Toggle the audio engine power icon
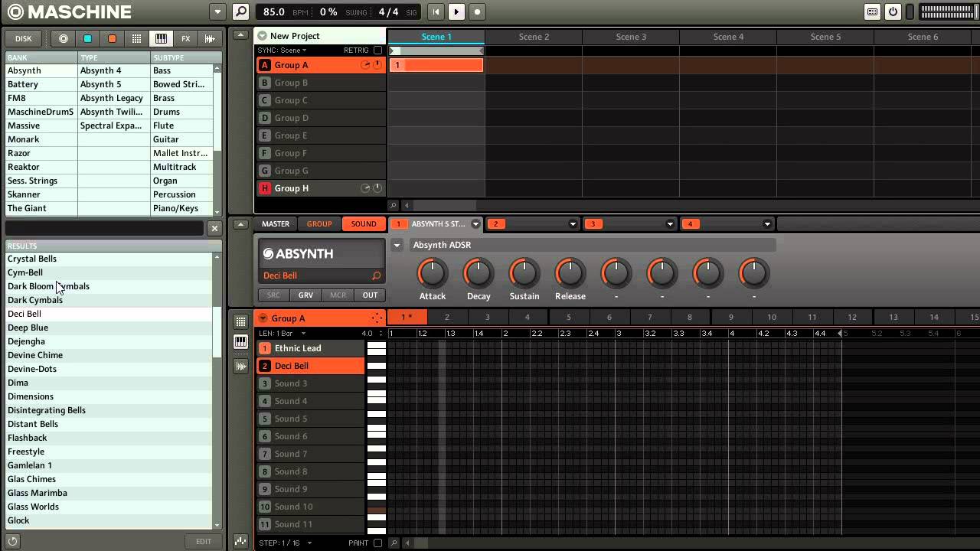Image resolution: width=980 pixels, height=551 pixels. click(x=893, y=12)
